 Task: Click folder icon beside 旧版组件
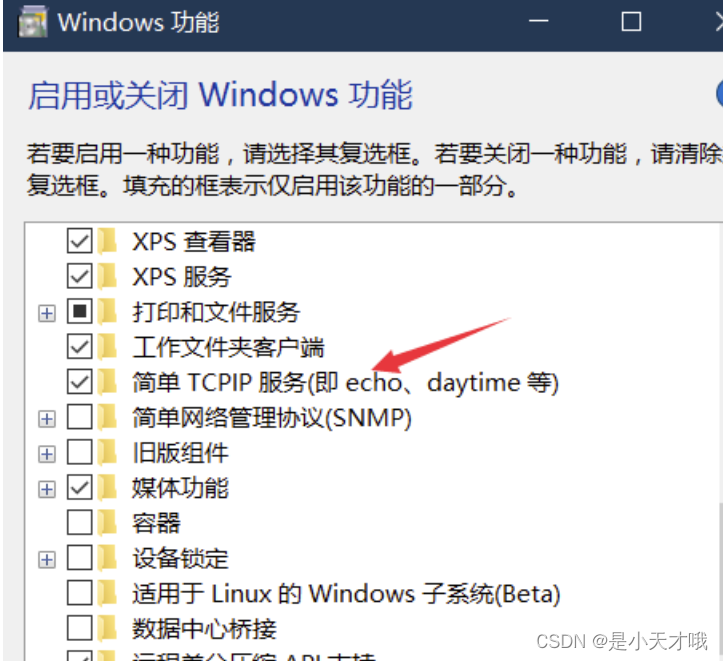click(x=107, y=452)
